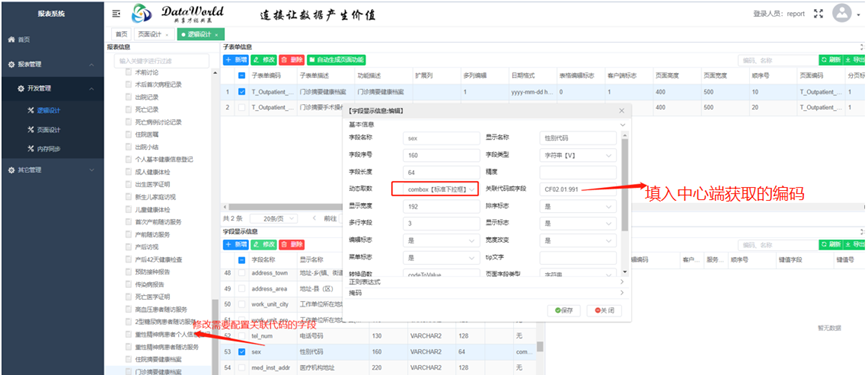Select 儿童健康体检 in report tree

pos(152,209)
